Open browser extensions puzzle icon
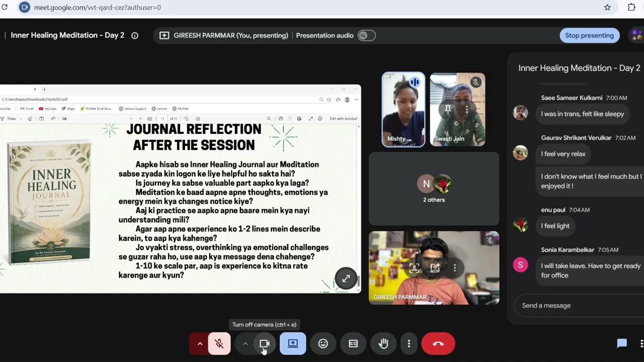The image size is (644, 362). 631,7
